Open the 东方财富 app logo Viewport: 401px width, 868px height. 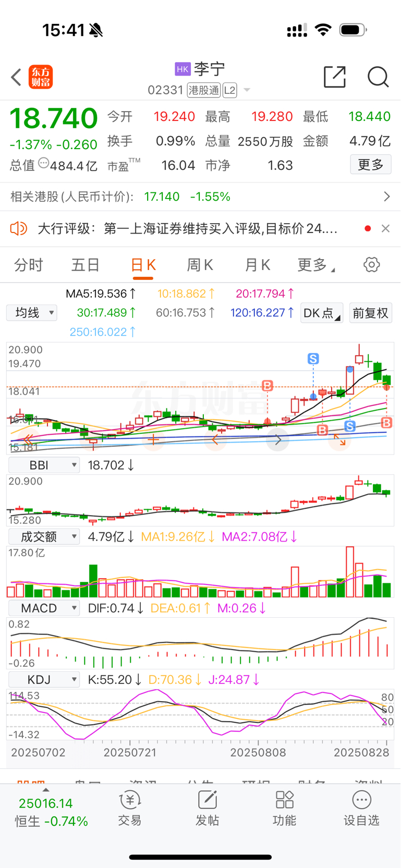(x=41, y=77)
